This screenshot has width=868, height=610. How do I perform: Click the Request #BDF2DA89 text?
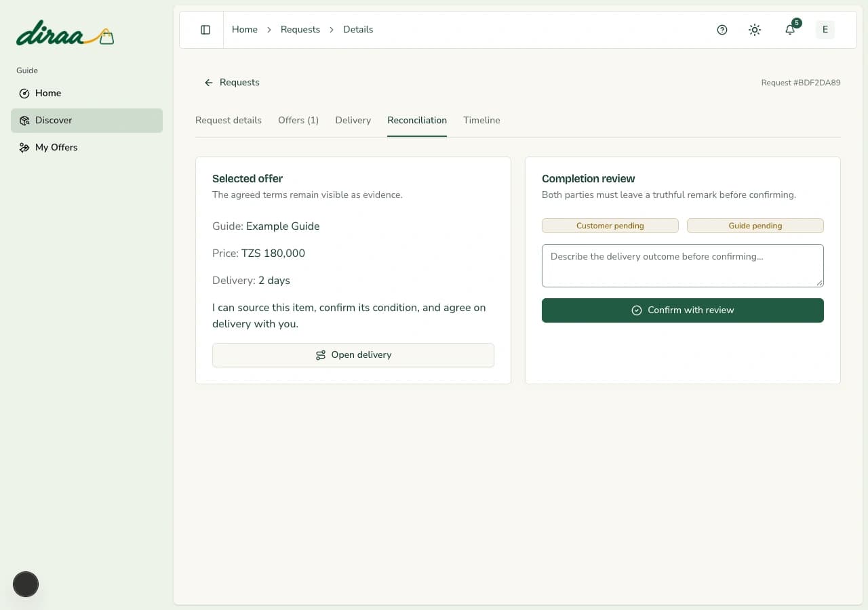(x=801, y=83)
